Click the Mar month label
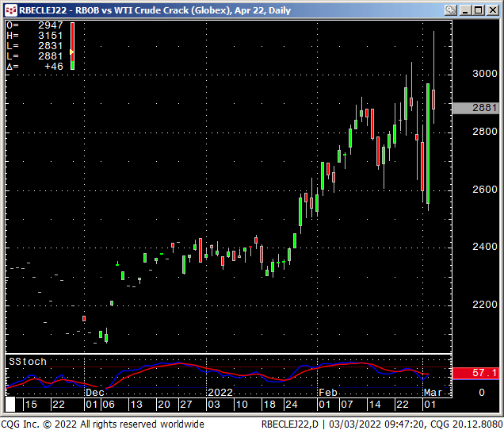This screenshot has height=430, width=504. click(433, 393)
